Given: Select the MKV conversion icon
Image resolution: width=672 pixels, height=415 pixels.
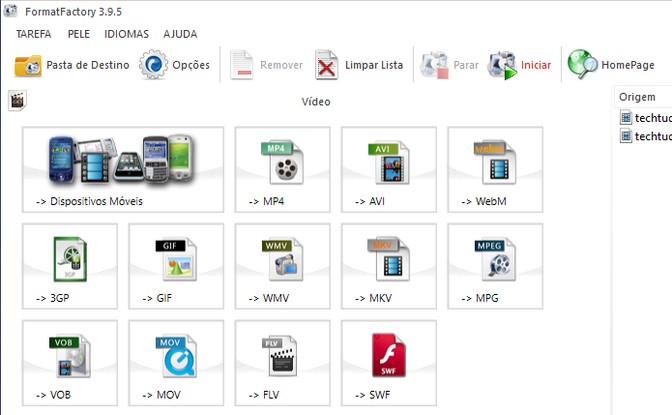Looking at the screenshot, I should [389, 259].
